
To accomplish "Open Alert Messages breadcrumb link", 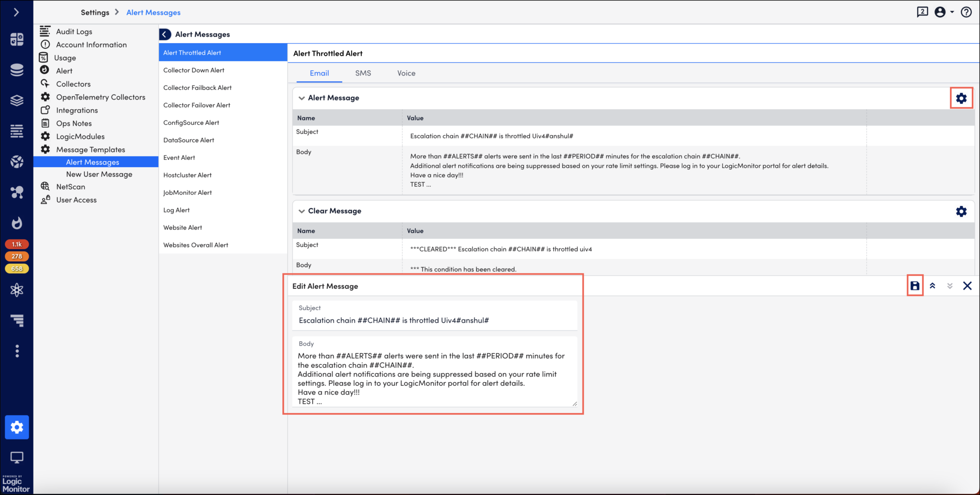I will (x=153, y=12).
